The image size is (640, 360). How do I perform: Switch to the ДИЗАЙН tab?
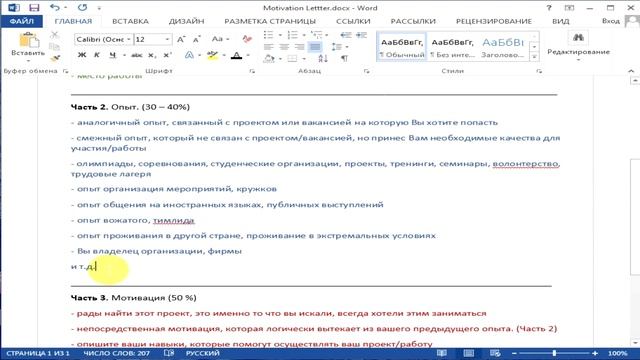click(187, 21)
